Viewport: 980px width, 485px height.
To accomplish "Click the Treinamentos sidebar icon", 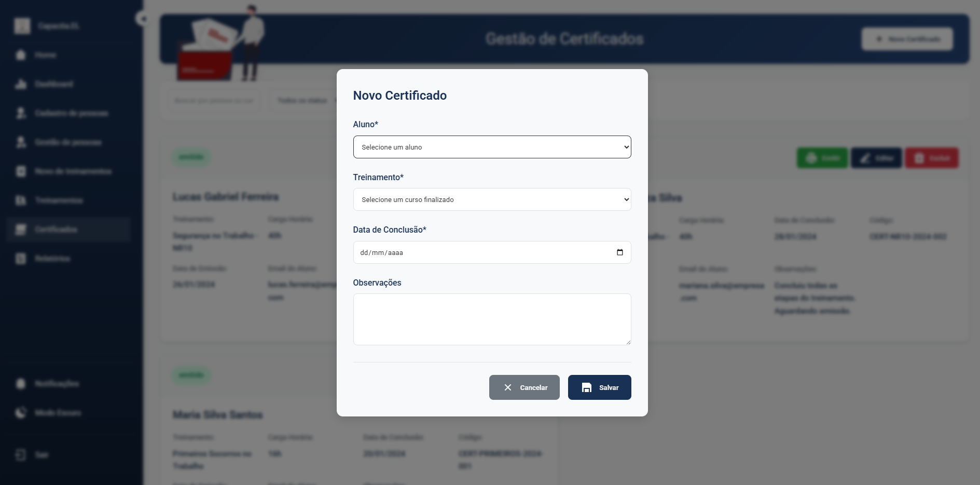I will pyautogui.click(x=21, y=200).
